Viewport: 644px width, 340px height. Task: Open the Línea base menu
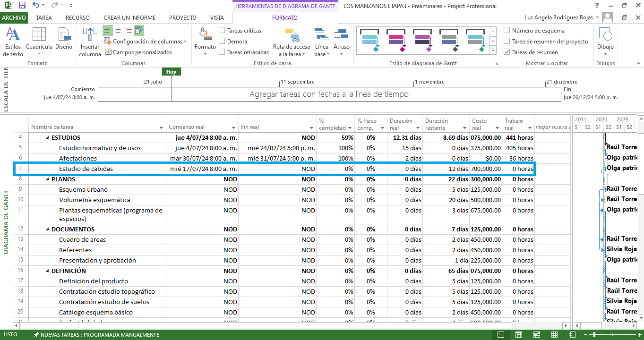tap(321, 42)
